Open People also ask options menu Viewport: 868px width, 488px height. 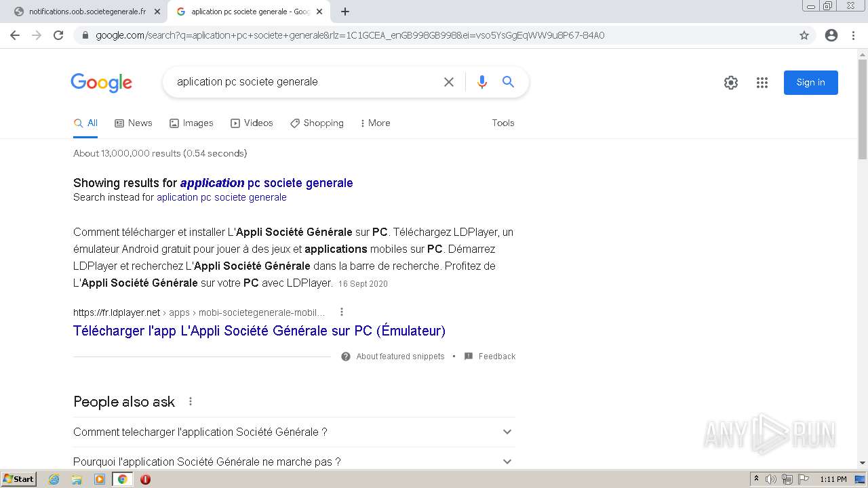191,401
